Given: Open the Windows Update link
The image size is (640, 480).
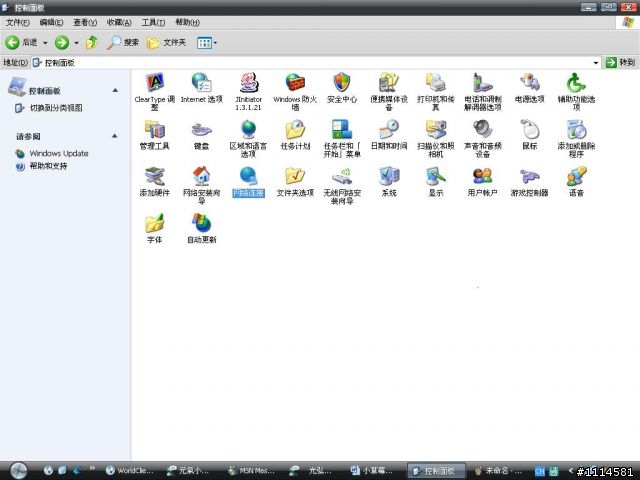Looking at the screenshot, I should pyautogui.click(x=59, y=153).
